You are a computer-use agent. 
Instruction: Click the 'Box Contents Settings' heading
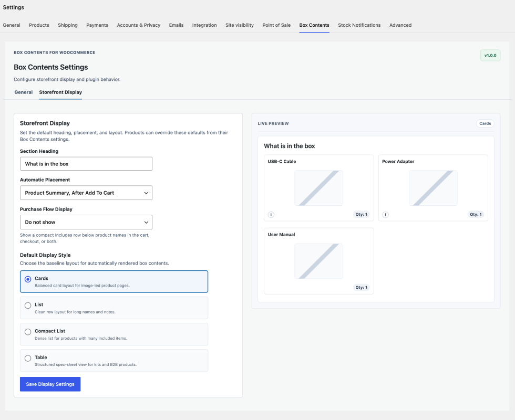51,67
